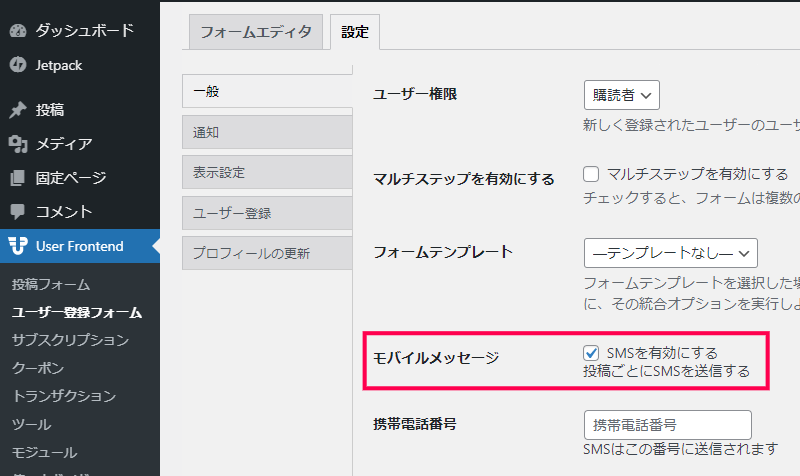Switch to the 設定 tab
Viewport: 800px width, 476px height.
click(x=355, y=32)
